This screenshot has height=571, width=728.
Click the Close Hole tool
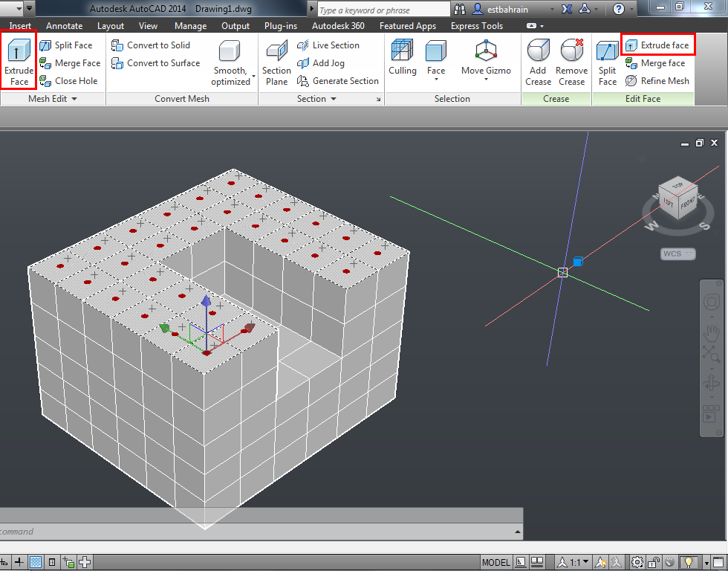(x=68, y=81)
